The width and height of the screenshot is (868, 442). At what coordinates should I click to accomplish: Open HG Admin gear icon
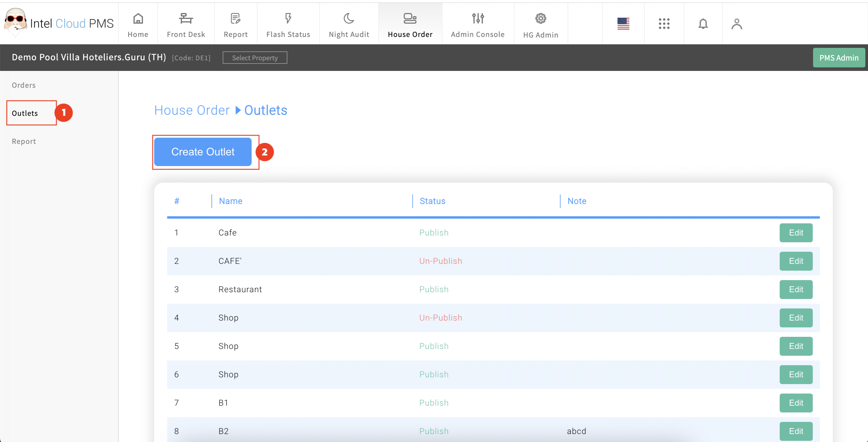point(541,19)
